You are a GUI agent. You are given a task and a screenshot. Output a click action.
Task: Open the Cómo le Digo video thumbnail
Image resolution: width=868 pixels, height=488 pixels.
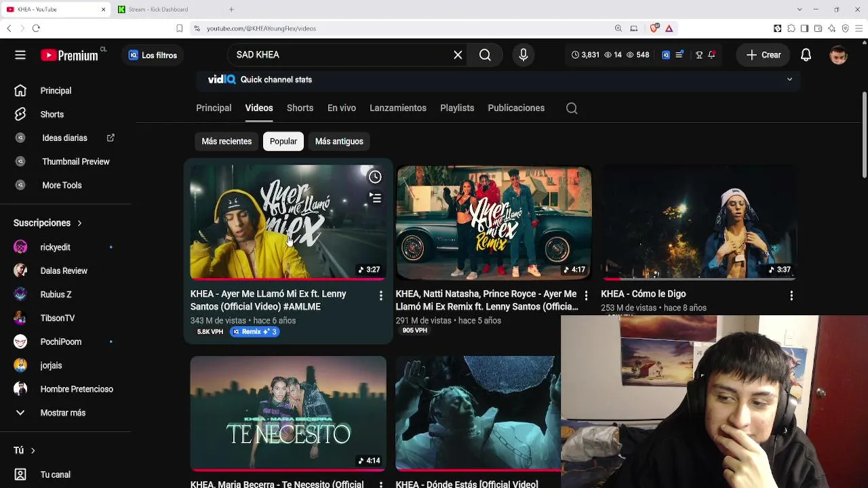point(699,222)
